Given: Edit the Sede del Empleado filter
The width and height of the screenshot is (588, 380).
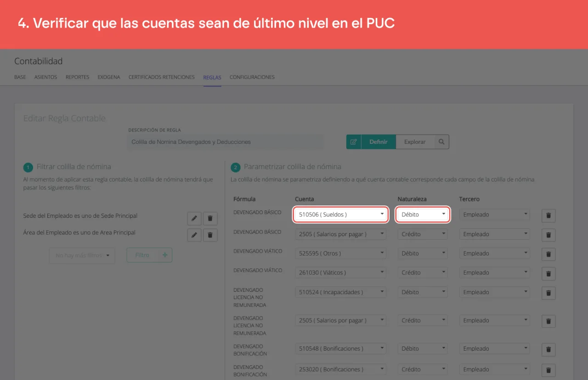Looking at the screenshot, I should click(x=194, y=218).
